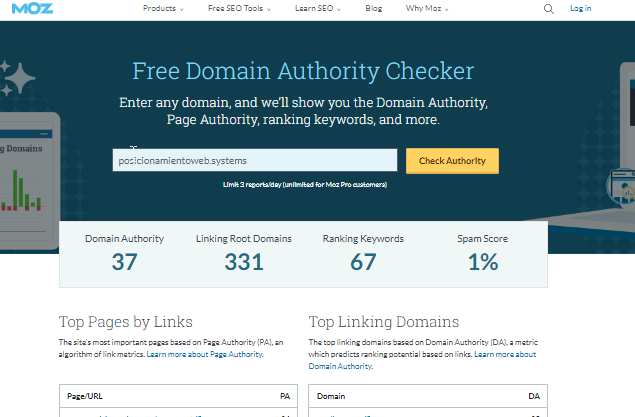Click the Spam Score value 1%
The height and width of the screenshot is (417, 635).
tap(483, 262)
